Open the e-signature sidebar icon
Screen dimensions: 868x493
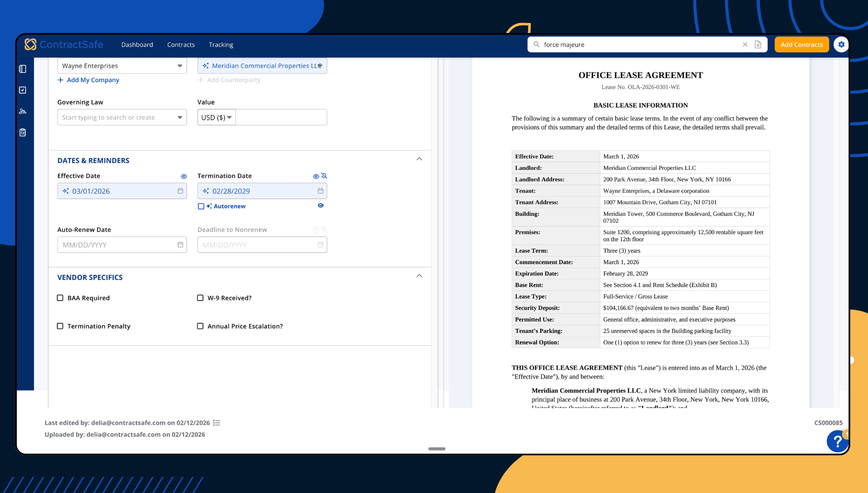[x=23, y=111]
